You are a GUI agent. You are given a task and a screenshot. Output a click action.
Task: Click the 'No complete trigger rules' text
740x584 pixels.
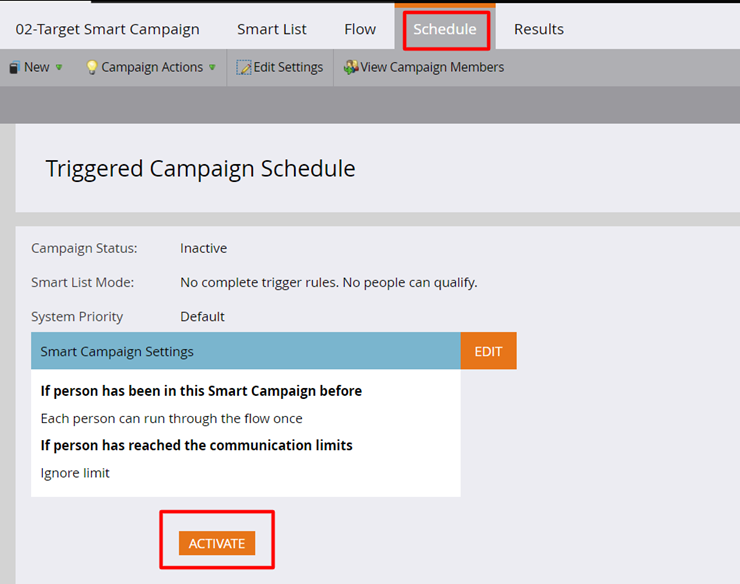(x=329, y=282)
